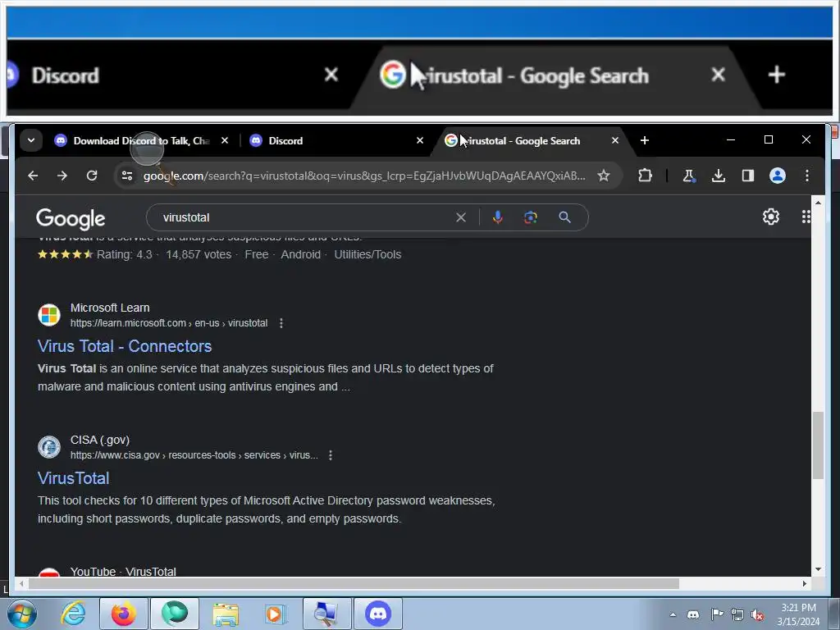The width and height of the screenshot is (840, 630).
Task: Click the CISA site favicon
Action: pyautogui.click(x=49, y=447)
